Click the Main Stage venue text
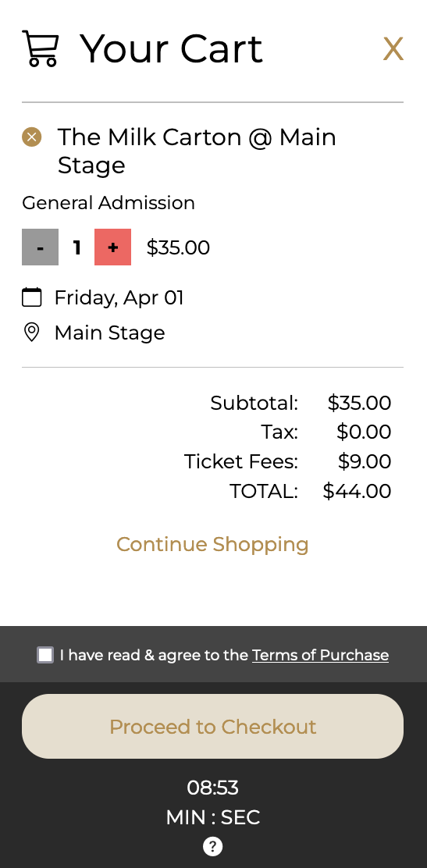 tap(109, 333)
